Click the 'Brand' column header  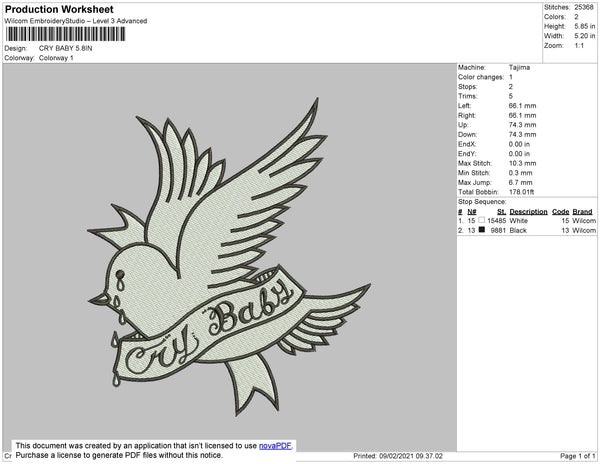pyautogui.click(x=582, y=212)
